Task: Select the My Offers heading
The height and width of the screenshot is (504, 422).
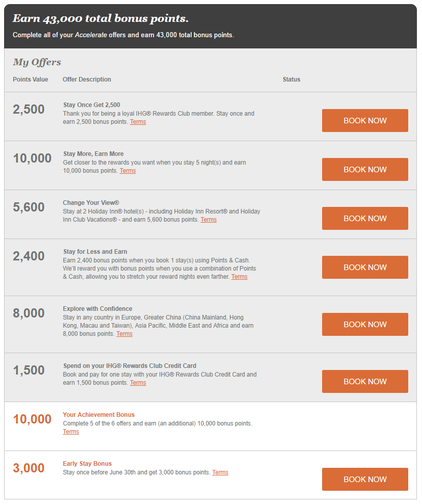Action: click(37, 62)
